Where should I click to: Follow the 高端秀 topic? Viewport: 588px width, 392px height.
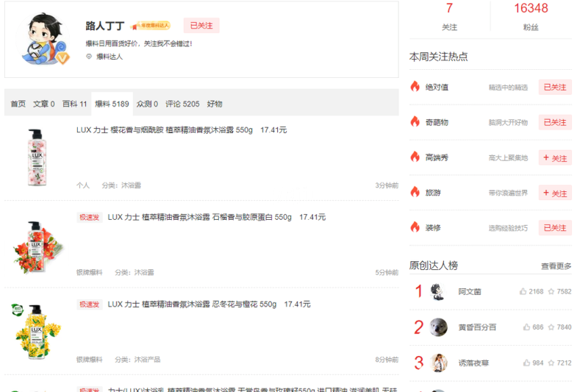(x=555, y=157)
